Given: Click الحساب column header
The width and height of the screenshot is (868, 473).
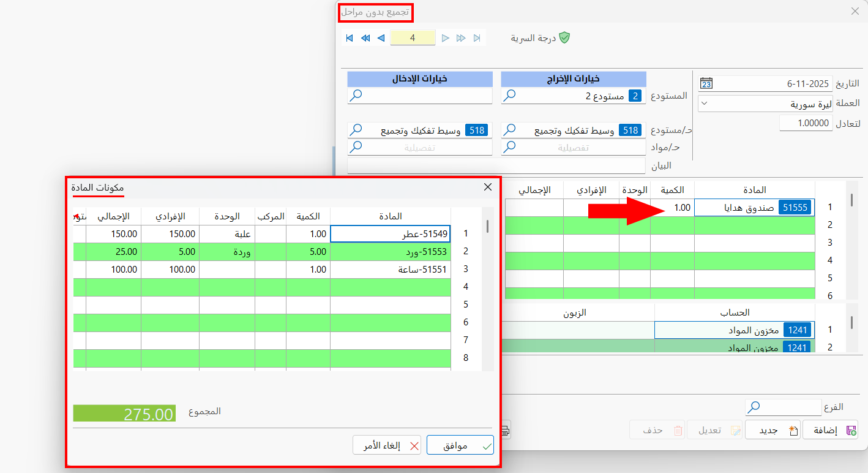Looking at the screenshot, I should coord(735,312).
